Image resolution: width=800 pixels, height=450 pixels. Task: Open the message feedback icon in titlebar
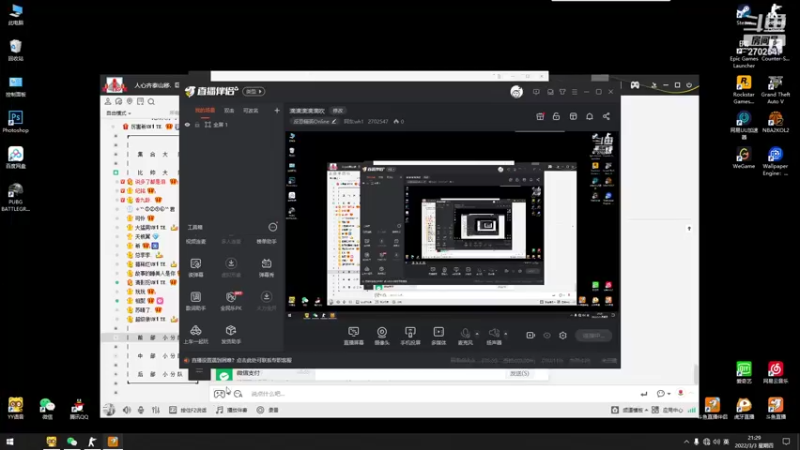[536, 92]
